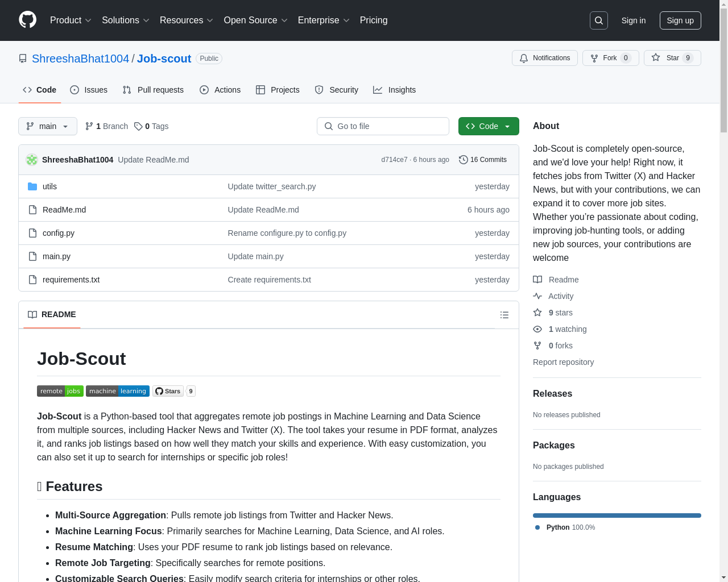Focus the Go to file search field
The image size is (728, 582).
[383, 126]
